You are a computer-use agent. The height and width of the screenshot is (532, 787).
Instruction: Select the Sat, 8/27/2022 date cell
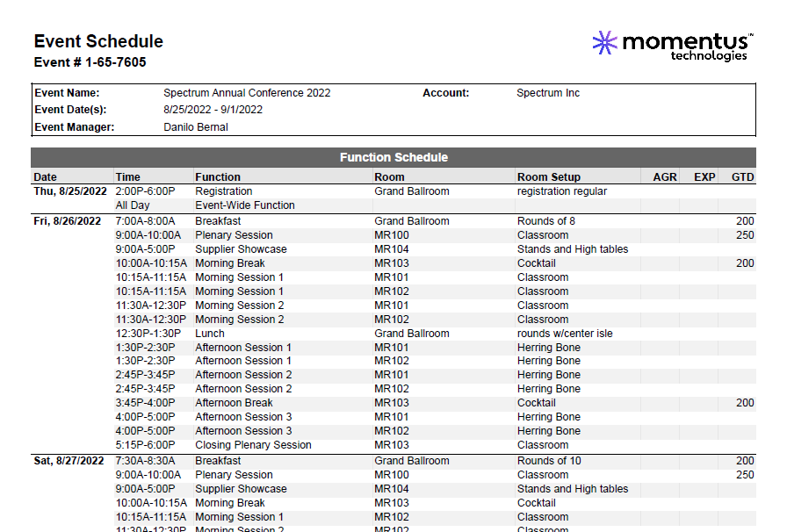click(69, 461)
